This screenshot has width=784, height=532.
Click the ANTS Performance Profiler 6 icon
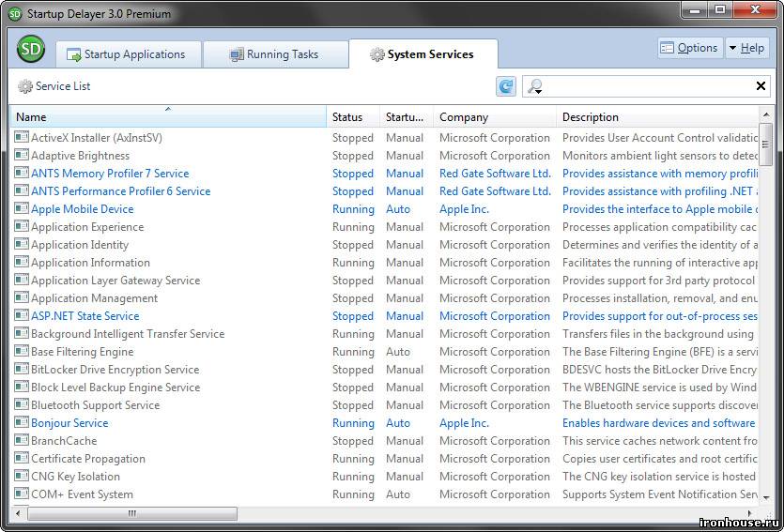click(x=22, y=190)
